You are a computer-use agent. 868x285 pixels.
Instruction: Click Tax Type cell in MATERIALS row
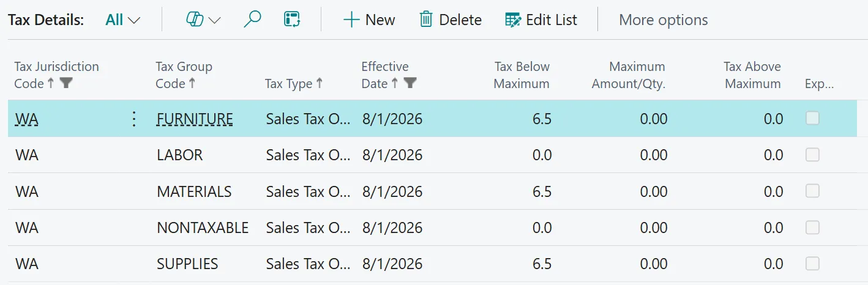pyautogui.click(x=308, y=191)
